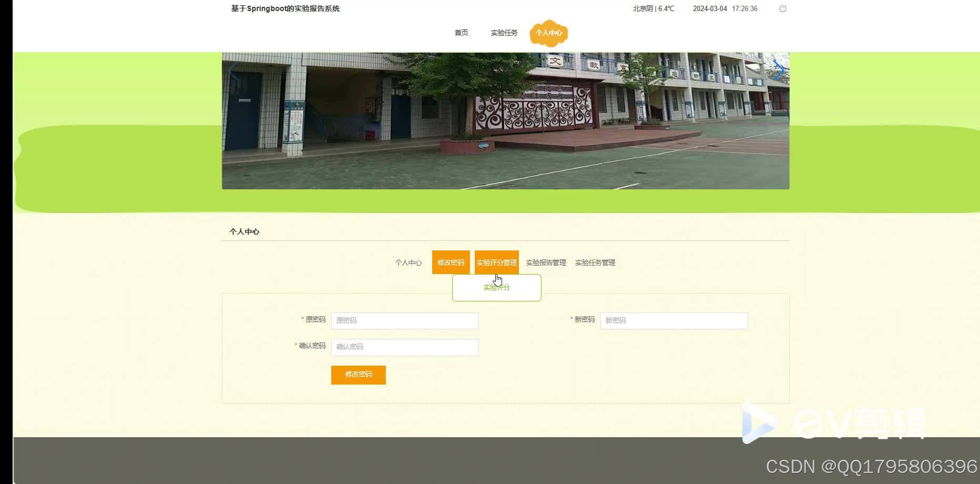Screen dimensions: 980x484
Task: Switch to 修改密码 sub-tab
Action: point(451,263)
